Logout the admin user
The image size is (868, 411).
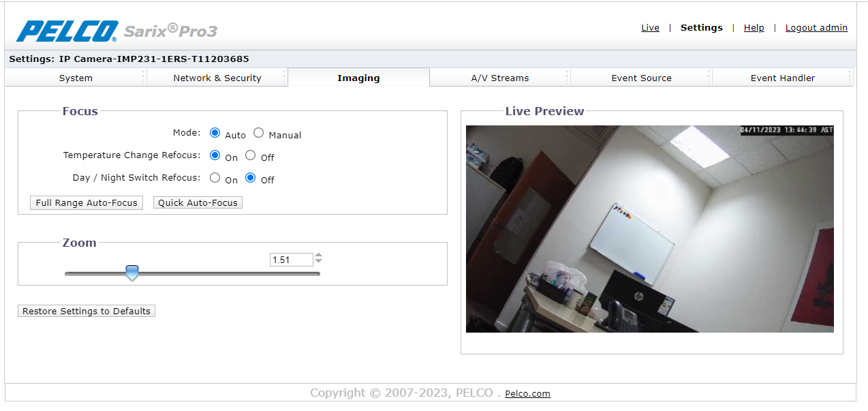click(x=816, y=27)
